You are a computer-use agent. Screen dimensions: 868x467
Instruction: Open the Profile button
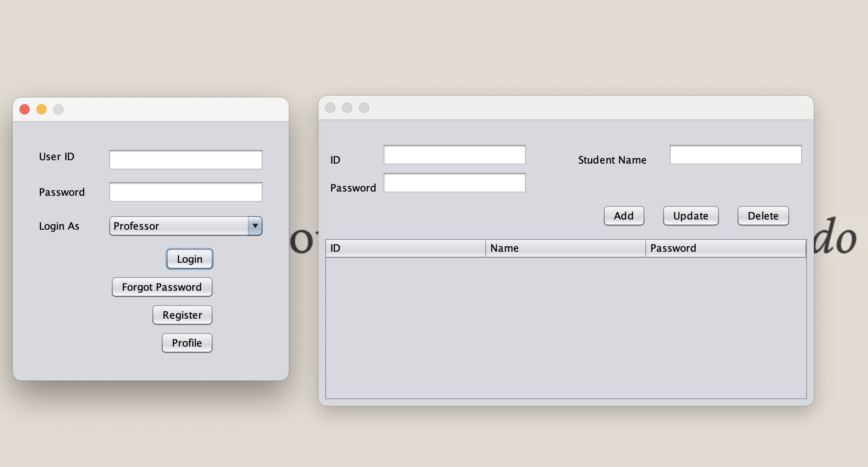tap(187, 343)
